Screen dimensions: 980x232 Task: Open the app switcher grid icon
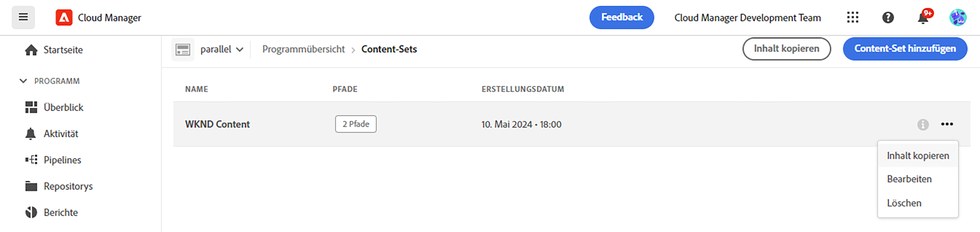point(852,18)
